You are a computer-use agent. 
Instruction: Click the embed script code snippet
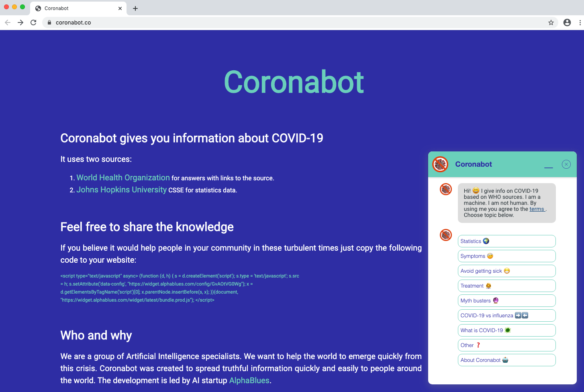(180, 288)
